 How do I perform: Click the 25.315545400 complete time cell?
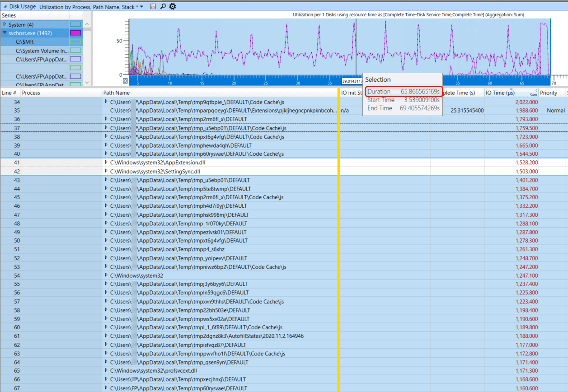467,111
